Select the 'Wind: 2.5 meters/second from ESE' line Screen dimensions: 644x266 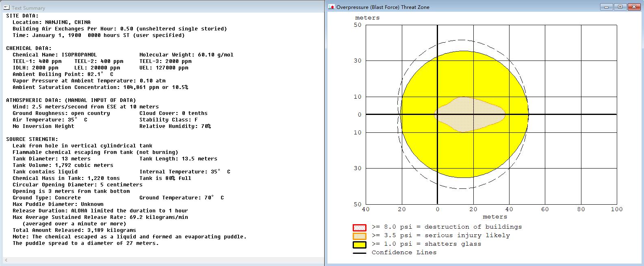click(86, 107)
